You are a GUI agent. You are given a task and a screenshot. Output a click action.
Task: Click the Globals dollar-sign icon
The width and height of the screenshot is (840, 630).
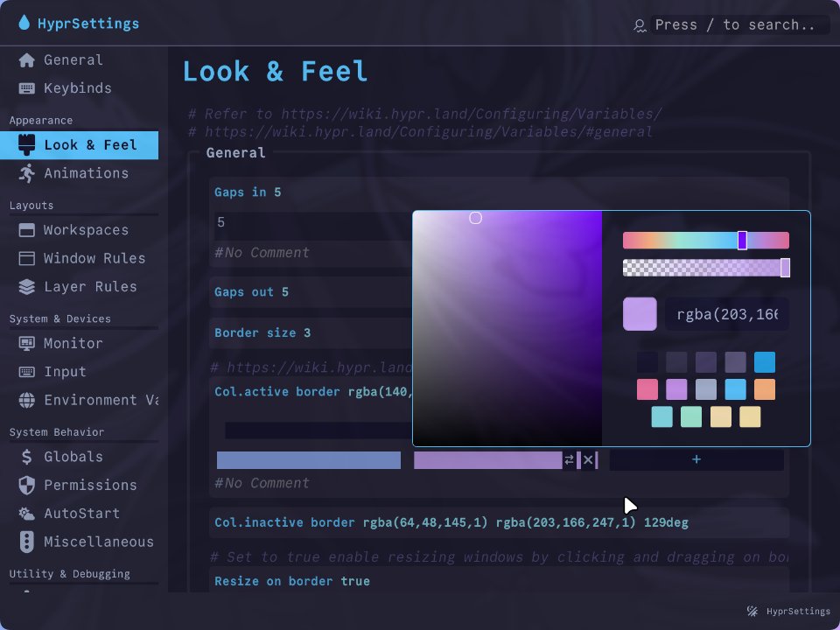point(27,457)
